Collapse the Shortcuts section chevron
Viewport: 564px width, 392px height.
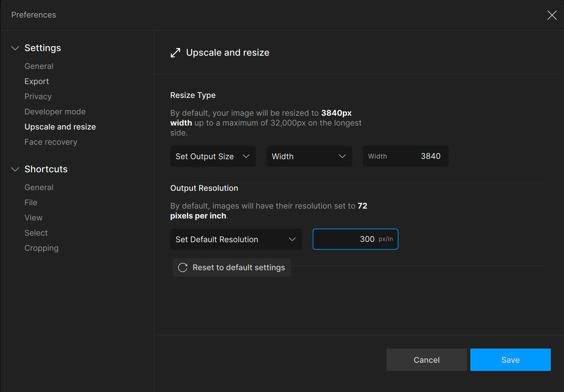click(x=15, y=169)
